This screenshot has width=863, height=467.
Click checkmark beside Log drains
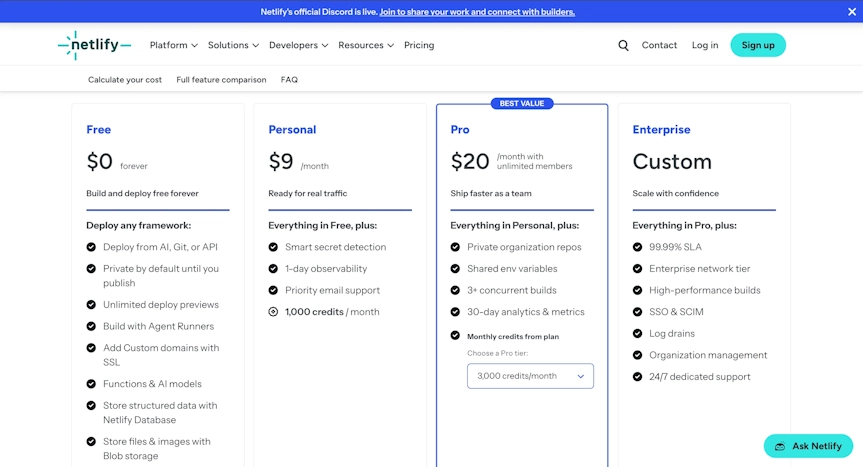tap(637, 333)
